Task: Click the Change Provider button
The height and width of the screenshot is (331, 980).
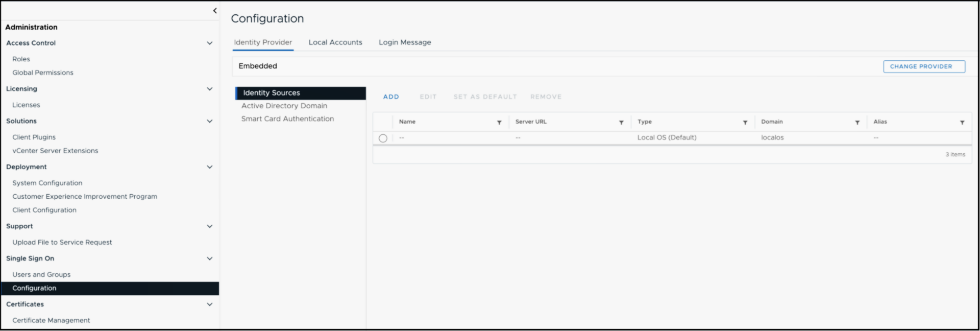Action: [x=924, y=66]
